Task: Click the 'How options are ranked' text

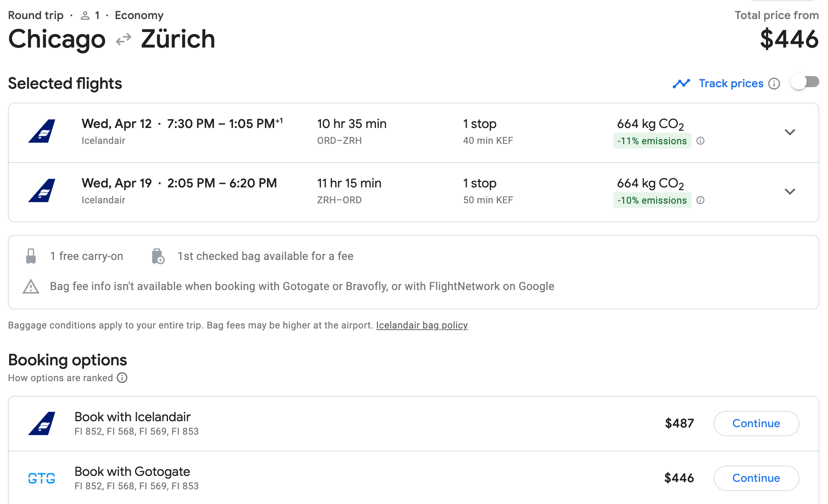Action: pos(60,378)
